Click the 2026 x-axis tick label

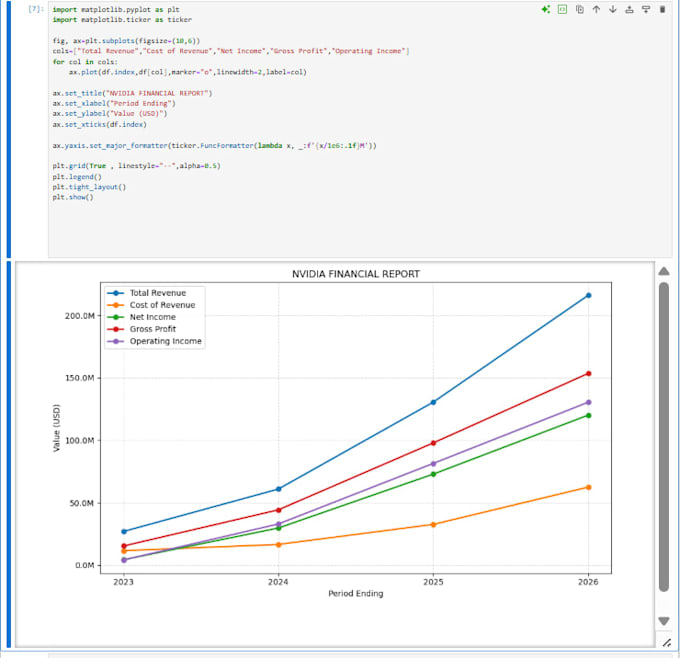[588, 582]
